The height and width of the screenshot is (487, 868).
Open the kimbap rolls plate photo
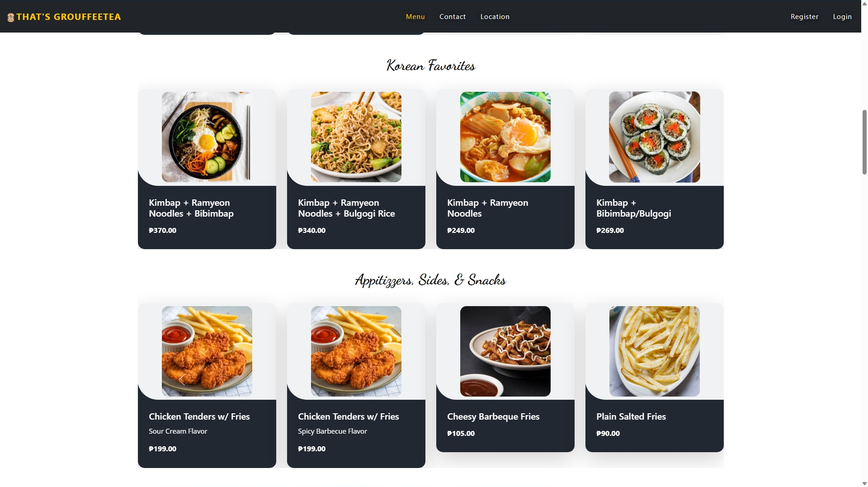coord(655,137)
